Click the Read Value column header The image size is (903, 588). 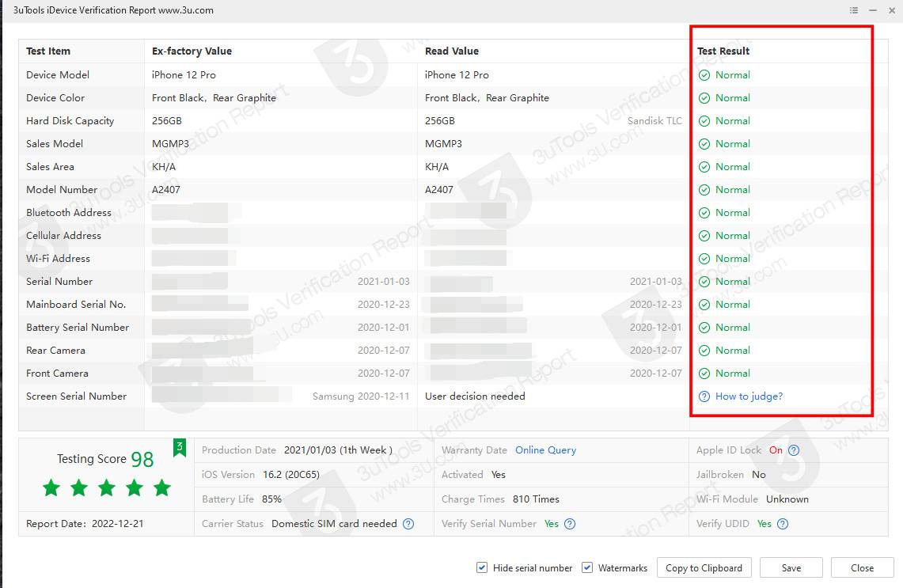point(452,51)
